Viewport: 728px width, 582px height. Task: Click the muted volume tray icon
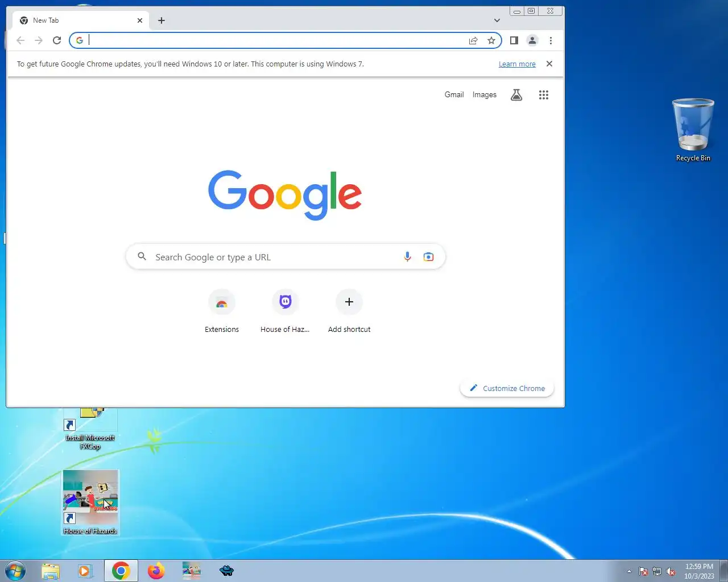click(x=671, y=571)
